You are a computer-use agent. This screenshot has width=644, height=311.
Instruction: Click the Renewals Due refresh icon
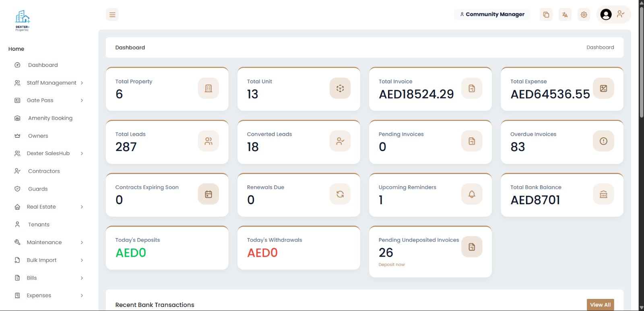click(340, 194)
